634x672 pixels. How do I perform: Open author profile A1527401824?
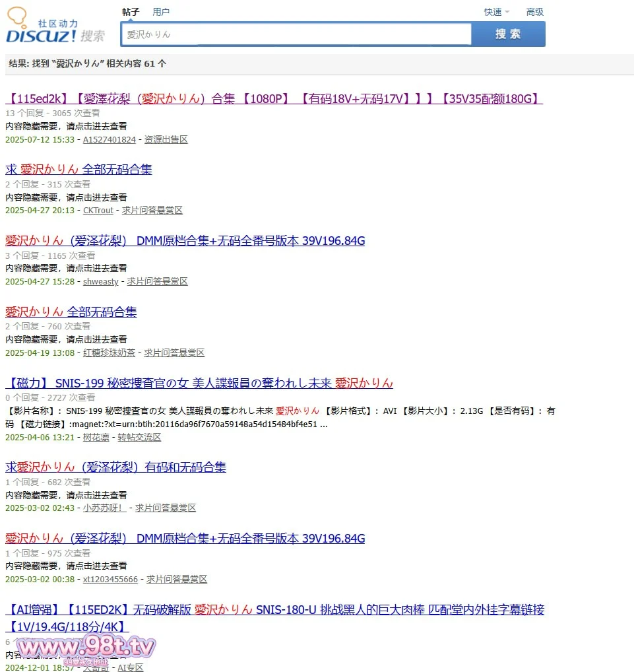[x=109, y=140]
